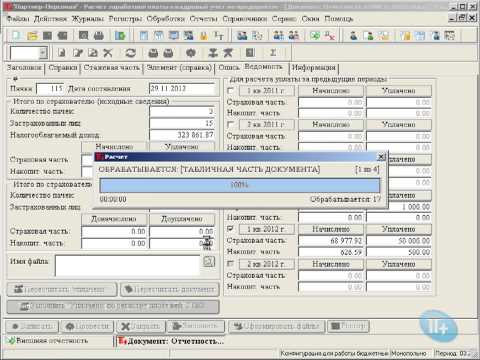
Task: Click the Дата составления date field
Action: [x=182, y=89]
